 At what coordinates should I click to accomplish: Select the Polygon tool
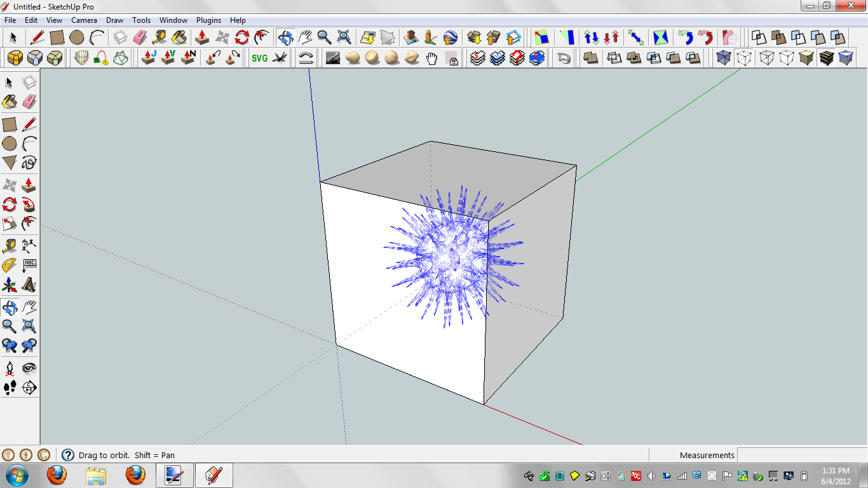10,162
